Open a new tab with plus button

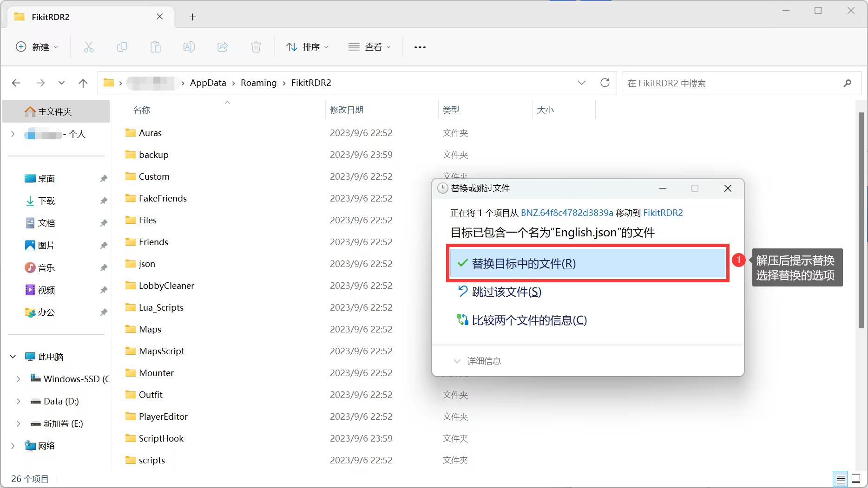pyautogui.click(x=192, y=17)
